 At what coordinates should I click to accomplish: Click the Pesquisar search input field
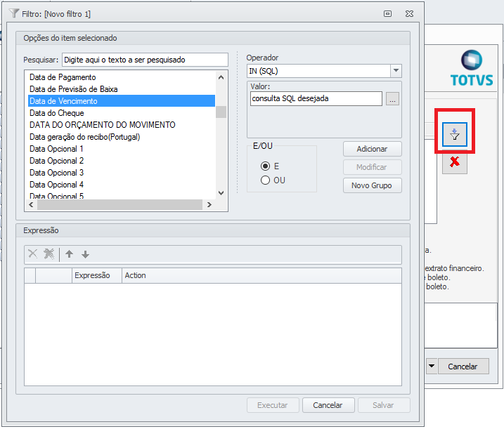point(145,60)
